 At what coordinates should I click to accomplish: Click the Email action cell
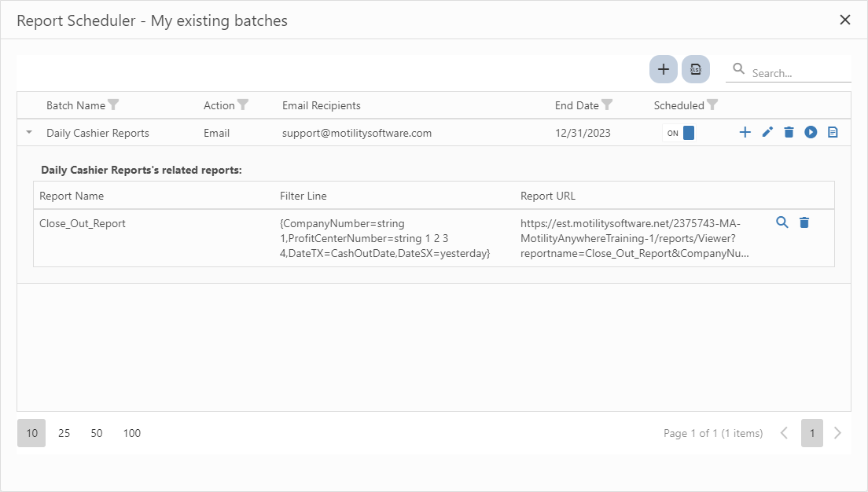tap(216, 133)
